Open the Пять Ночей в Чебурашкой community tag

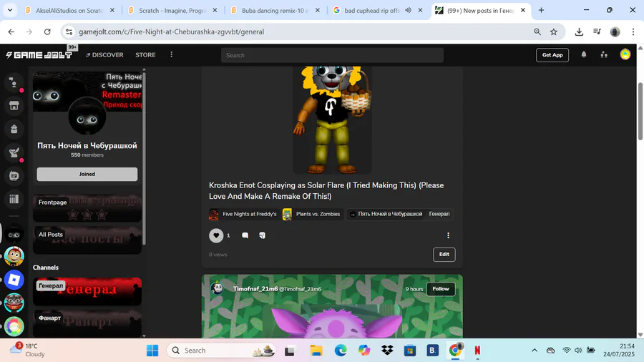(x=386, y=214)
